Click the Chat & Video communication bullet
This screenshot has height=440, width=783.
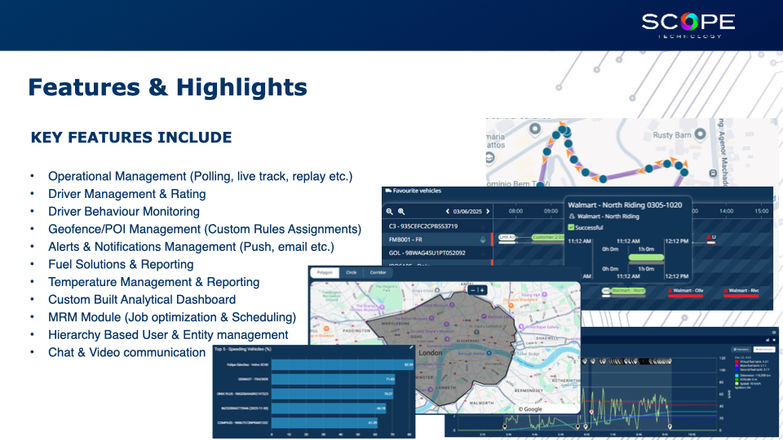click(x=127, y=352)
